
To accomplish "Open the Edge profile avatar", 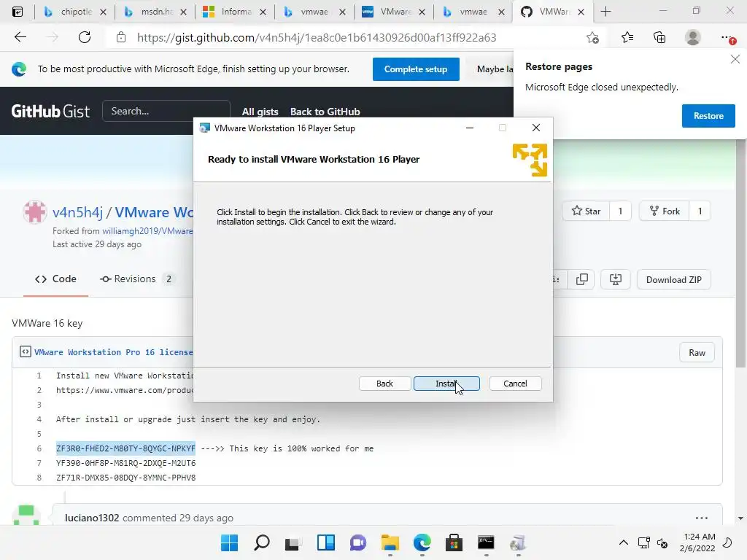I will pos(693,37).
